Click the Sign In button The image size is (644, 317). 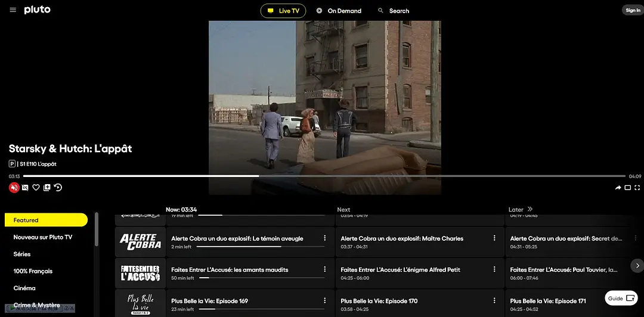point(632,10)
